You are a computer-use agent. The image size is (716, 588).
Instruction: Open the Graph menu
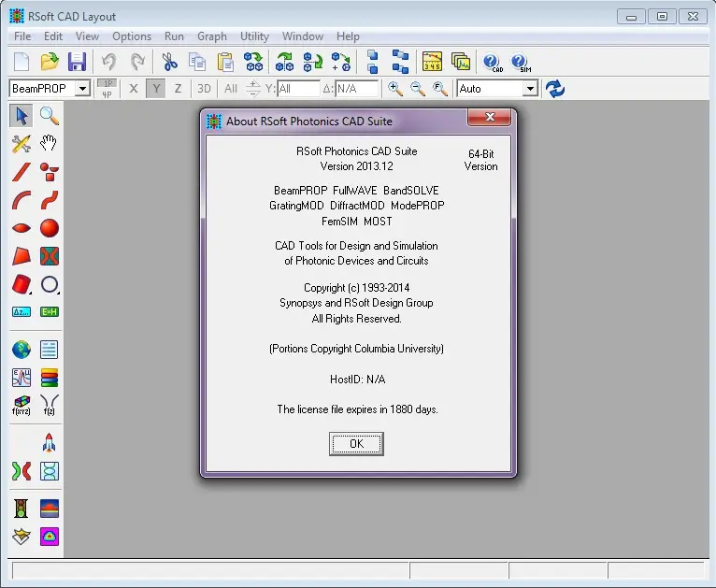tap(212, 36)
